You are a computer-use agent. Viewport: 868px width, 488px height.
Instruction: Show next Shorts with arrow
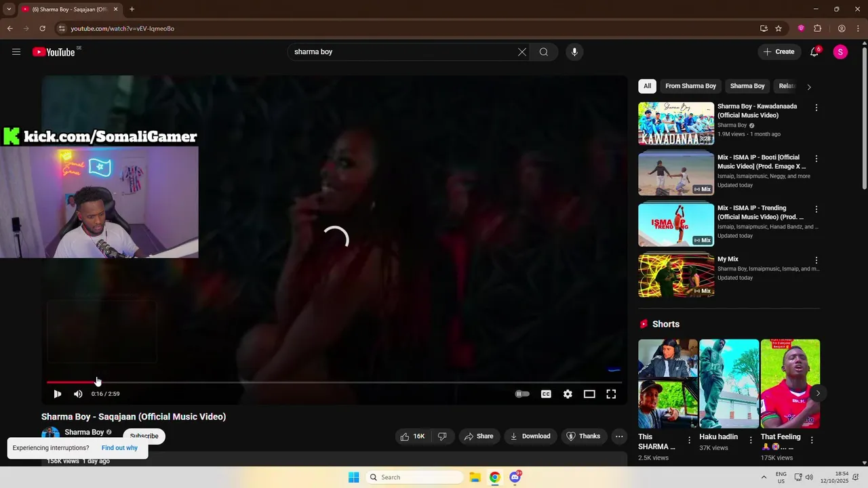pos(818,393)
